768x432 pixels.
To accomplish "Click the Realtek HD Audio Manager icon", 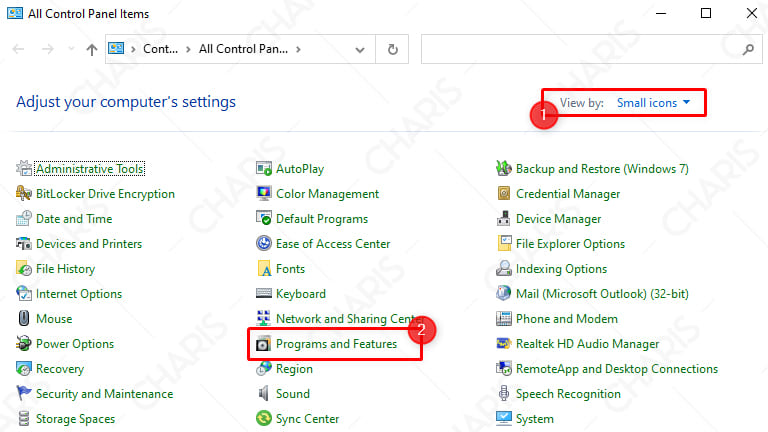I will [504, 343].
